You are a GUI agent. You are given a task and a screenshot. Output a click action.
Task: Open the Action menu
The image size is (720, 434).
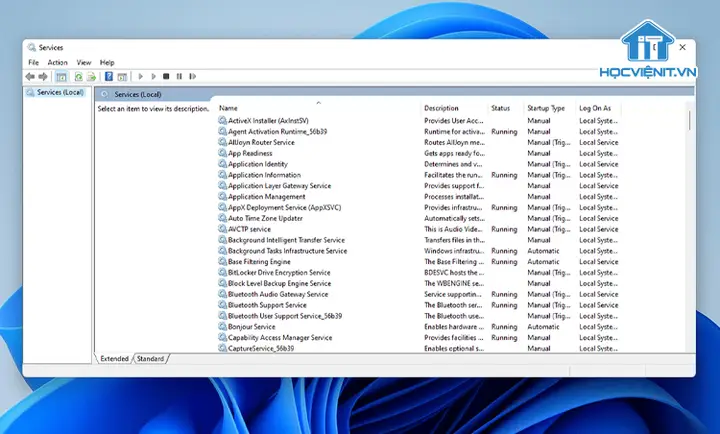[x=57, y=62]
